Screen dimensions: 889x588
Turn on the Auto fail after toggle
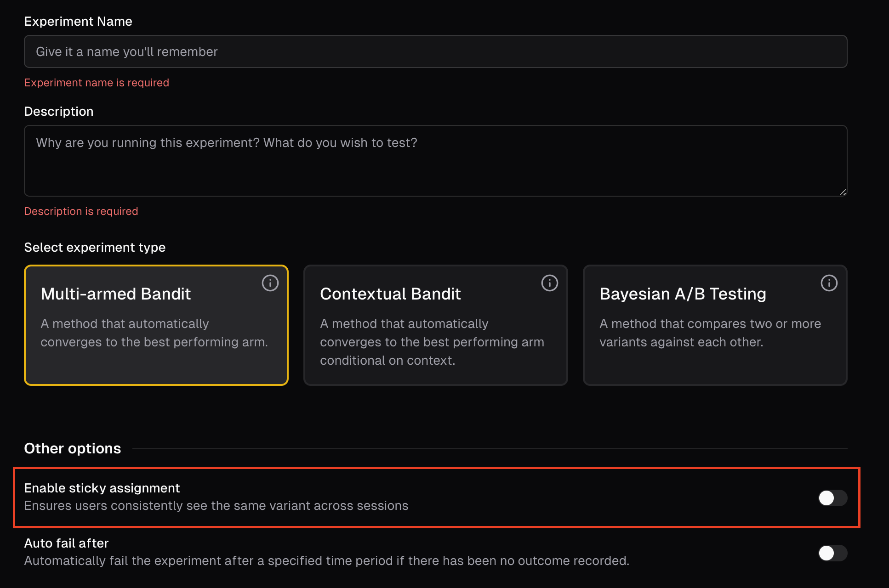point(832,553)
